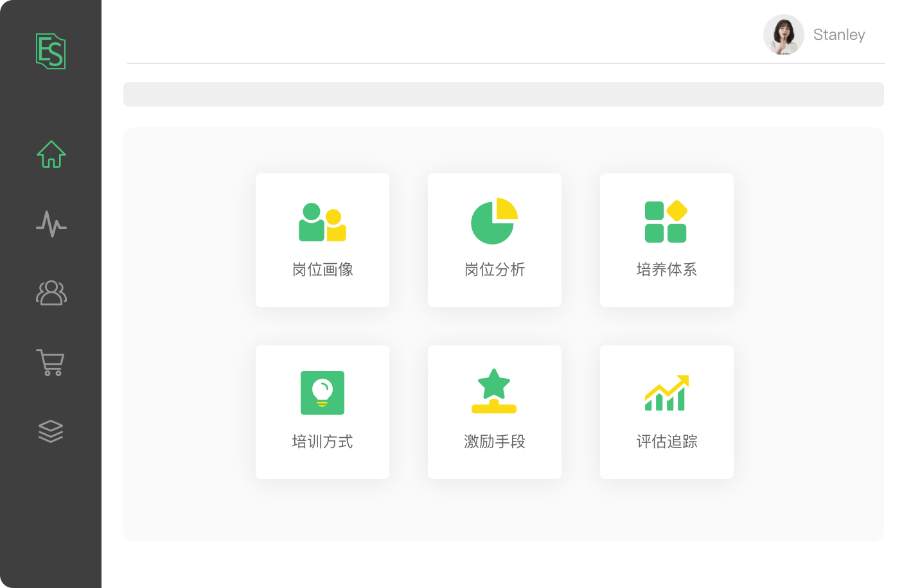Screen dimensions: 911x588
Task: Select the Home icon in the sidebar
Action: [51, 154]
